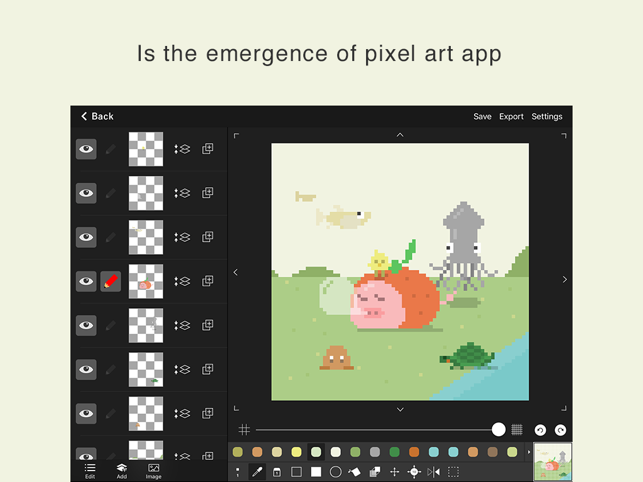Select the dashed rectangle selection tool
The image size is (643, 482).
click(453, 472)
